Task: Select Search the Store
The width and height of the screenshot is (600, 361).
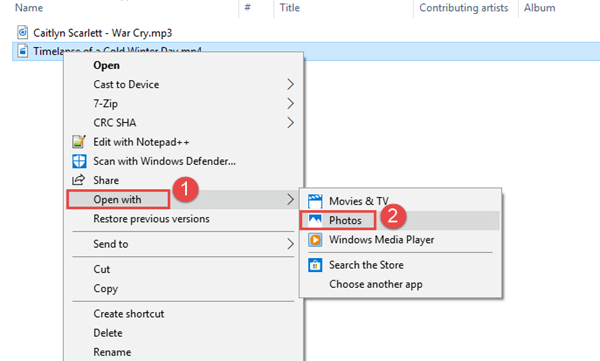Action: pyautogui.click(x=401, y=265)
